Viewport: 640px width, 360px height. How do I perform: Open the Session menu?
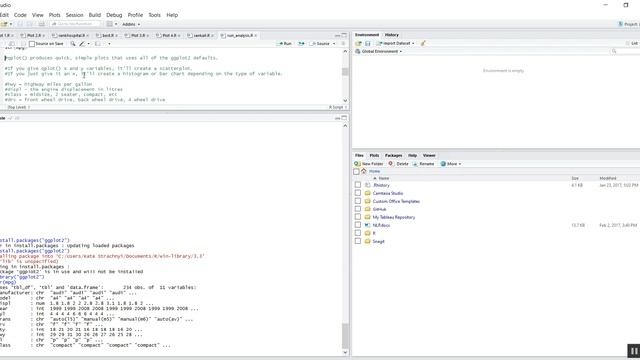point(74,15)
